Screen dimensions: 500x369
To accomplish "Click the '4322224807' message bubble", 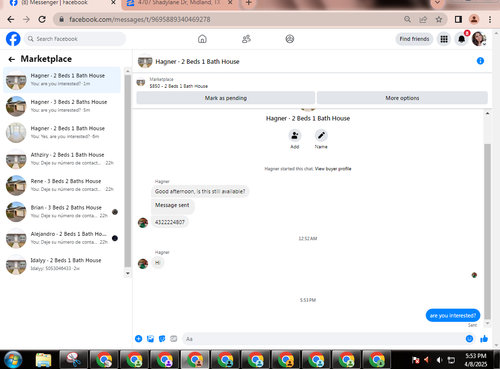I will (170, 222).
